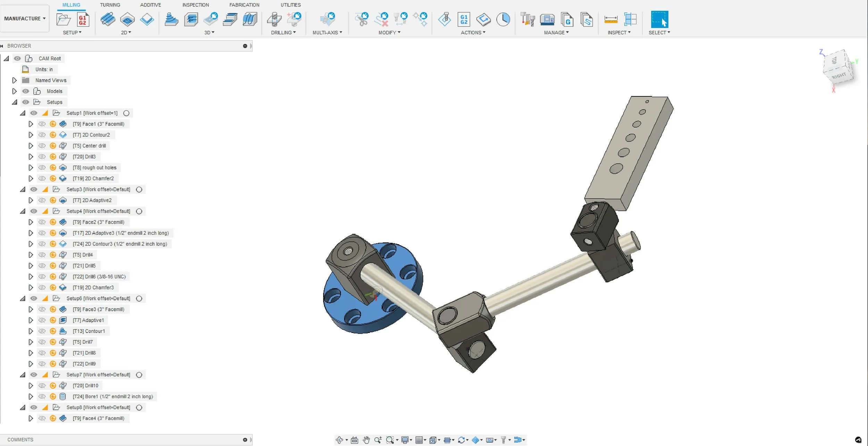This screenshot has width=868, height=446.
Task: Hide Setup1 using its eye icon
Action: tap(34, 113)
